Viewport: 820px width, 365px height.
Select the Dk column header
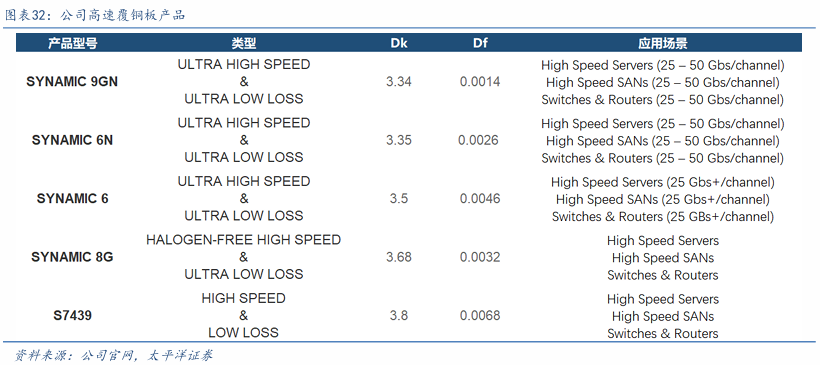(399, 43)
